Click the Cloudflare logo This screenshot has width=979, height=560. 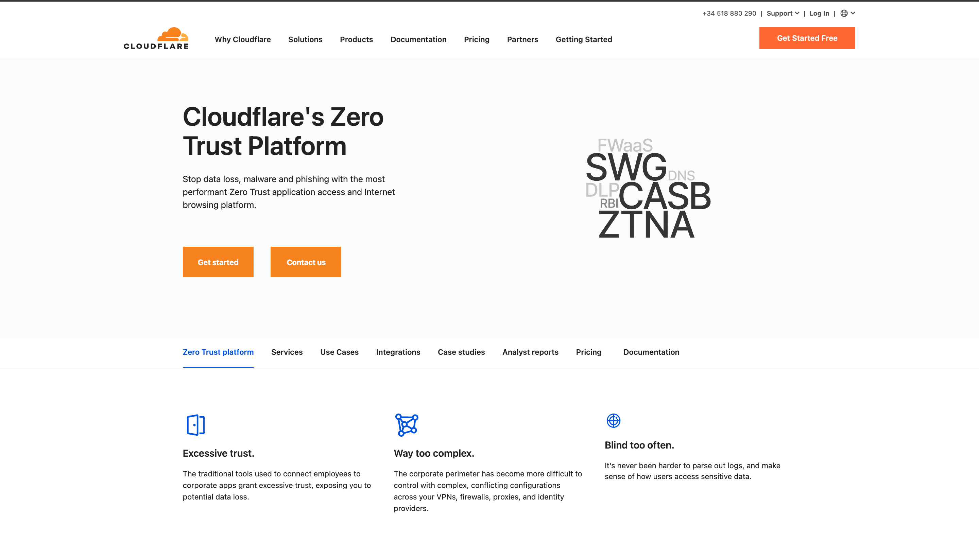155,38
